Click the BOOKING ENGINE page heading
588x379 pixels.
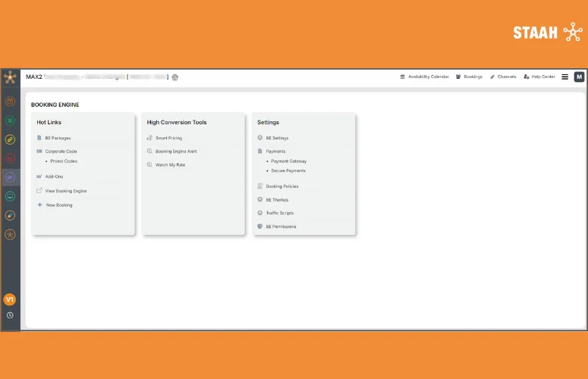55,105
